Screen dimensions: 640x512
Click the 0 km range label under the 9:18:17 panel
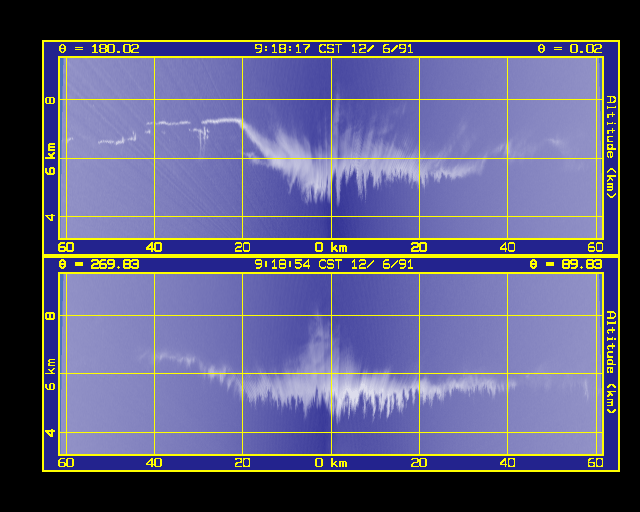[331, 247]
